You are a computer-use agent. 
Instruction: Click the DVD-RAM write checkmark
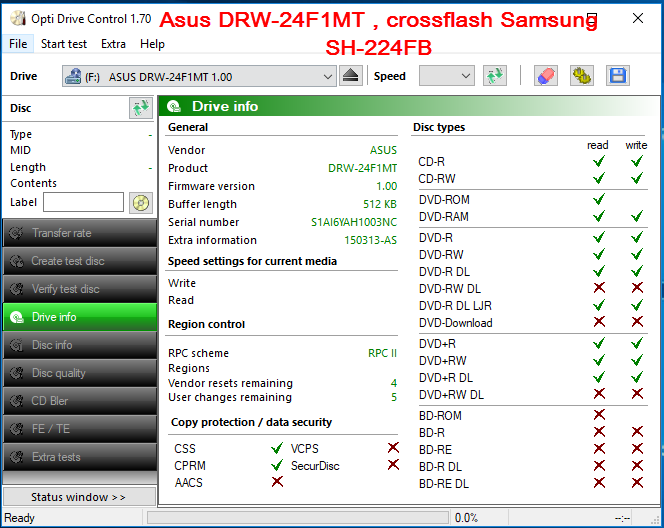click(636, 216)
